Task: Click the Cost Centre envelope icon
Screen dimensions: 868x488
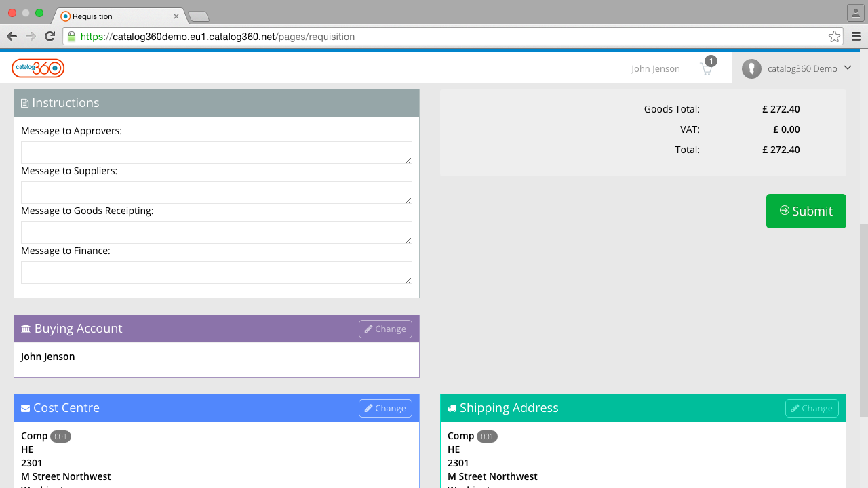Action: [25, 409]
